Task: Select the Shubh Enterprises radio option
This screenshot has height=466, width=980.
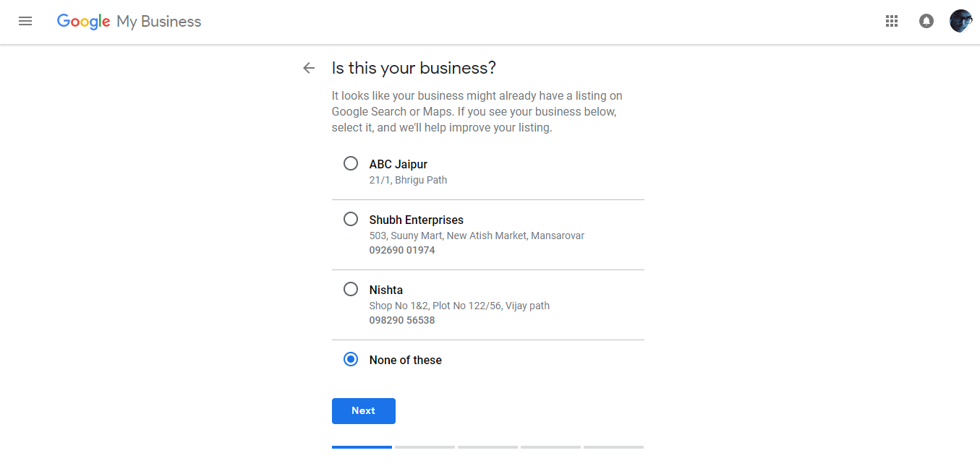Action: click(351, 219)
